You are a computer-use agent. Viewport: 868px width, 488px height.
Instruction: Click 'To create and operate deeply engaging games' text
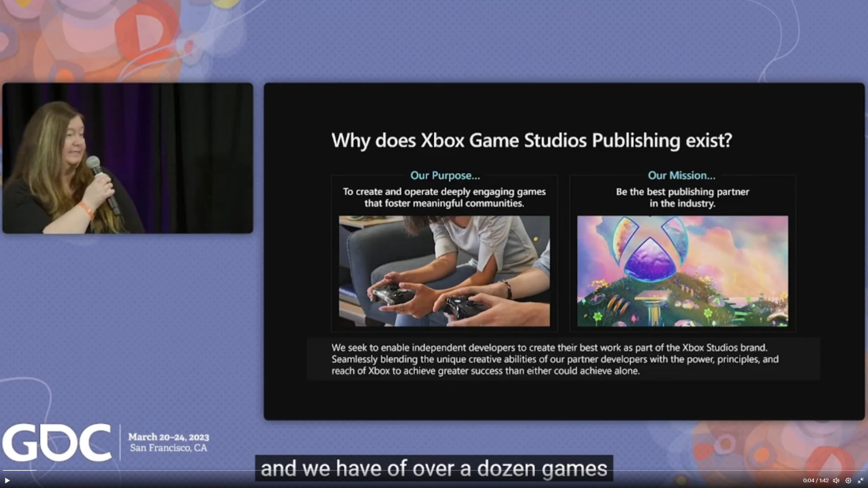click(444, 192)
